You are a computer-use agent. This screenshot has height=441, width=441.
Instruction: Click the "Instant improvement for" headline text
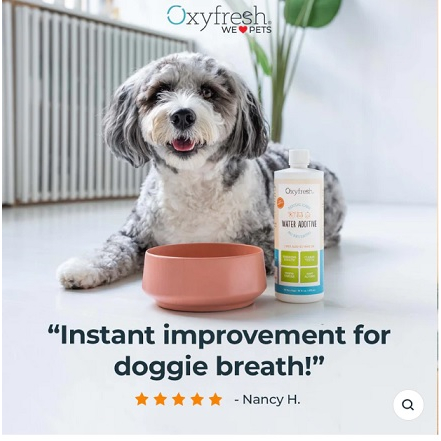pyautogui.click(x=219, y=335)
